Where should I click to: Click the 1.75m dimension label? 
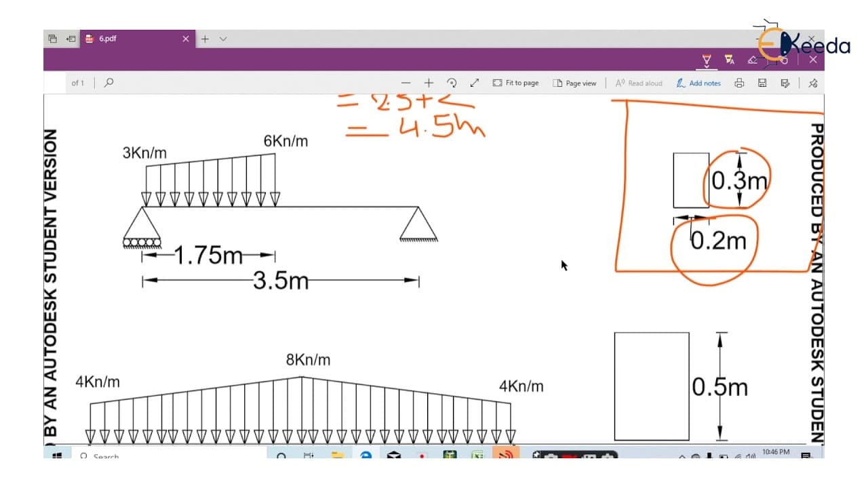(208, 256)
